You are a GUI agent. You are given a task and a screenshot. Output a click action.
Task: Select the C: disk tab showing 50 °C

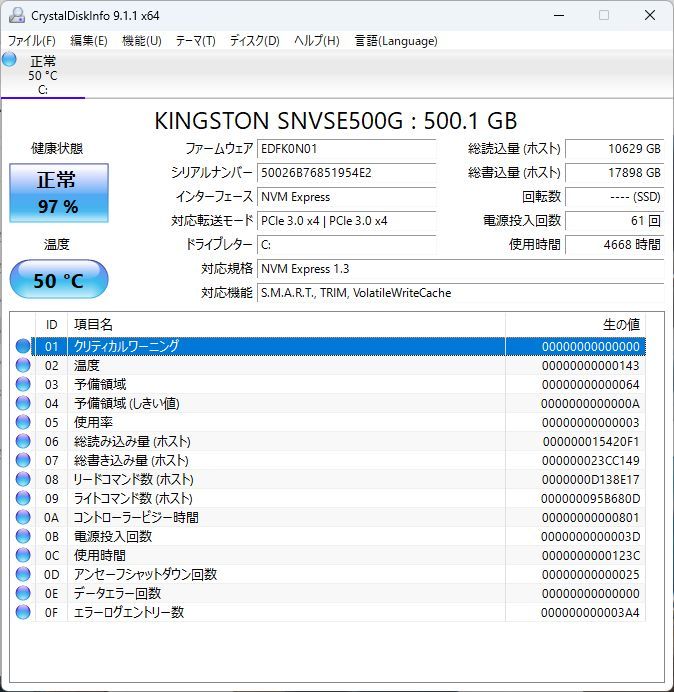tap(42, 75)
